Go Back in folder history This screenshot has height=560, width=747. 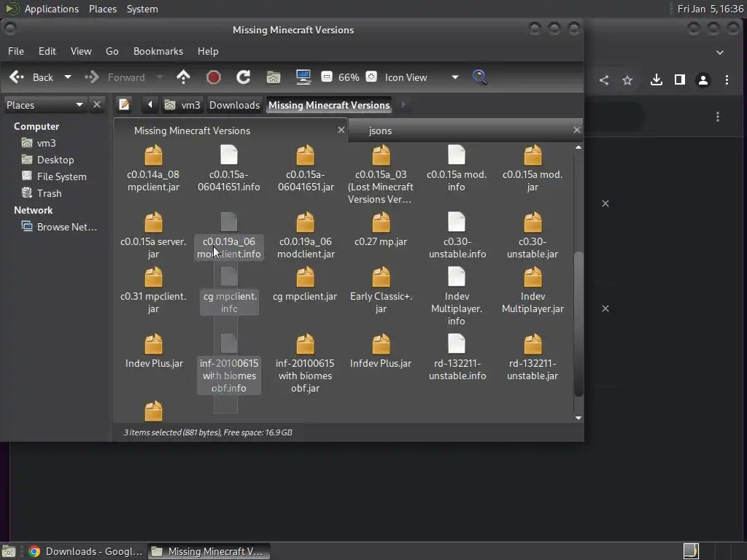(x=31, y=77)
